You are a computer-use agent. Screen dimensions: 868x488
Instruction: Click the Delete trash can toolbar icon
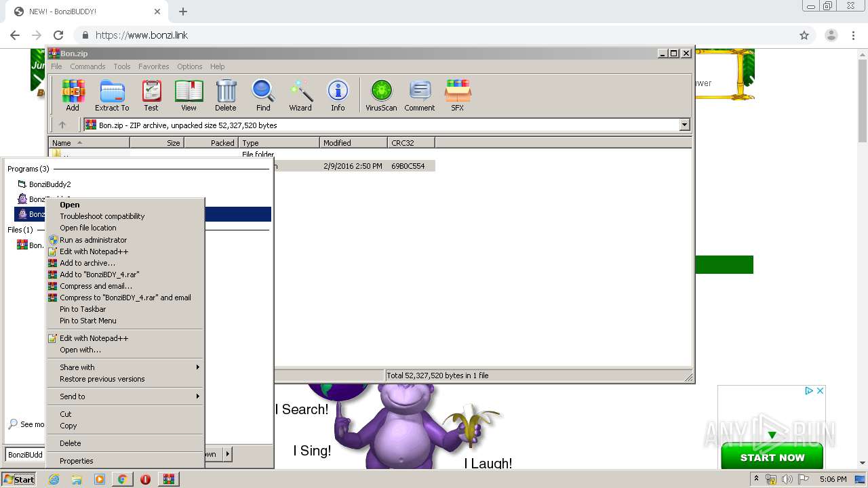click(x=226, y=96)
